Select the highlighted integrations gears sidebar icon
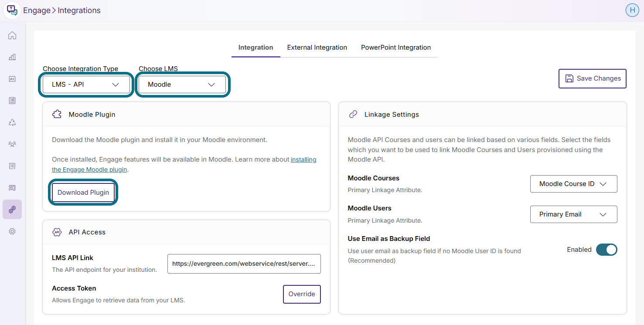The height and width of the screenshot is (325, 644). click(12, 210)
